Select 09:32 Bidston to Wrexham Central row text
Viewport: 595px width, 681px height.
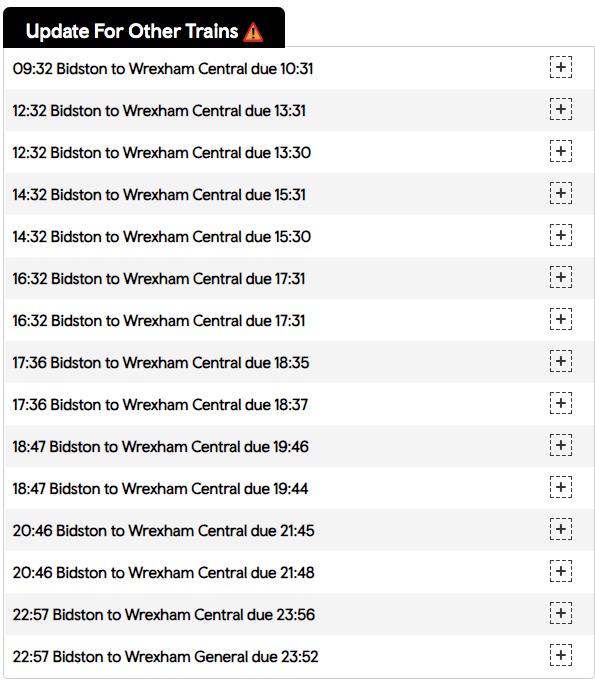(x=163, y=69)
